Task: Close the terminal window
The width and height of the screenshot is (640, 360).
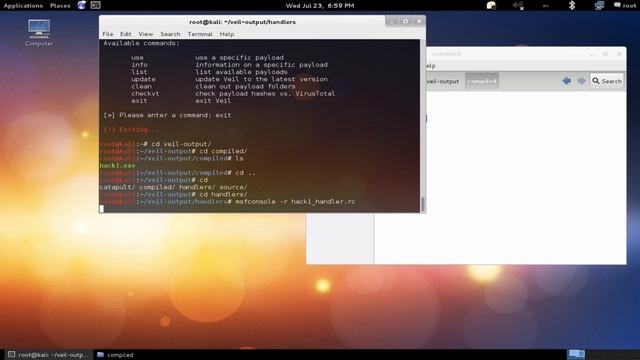Action: pos(419,21)
